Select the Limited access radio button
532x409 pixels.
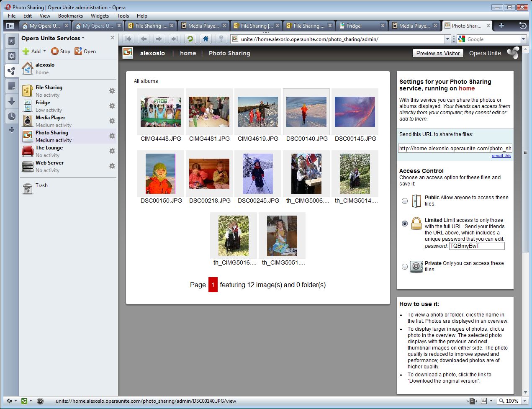(405, 224)
